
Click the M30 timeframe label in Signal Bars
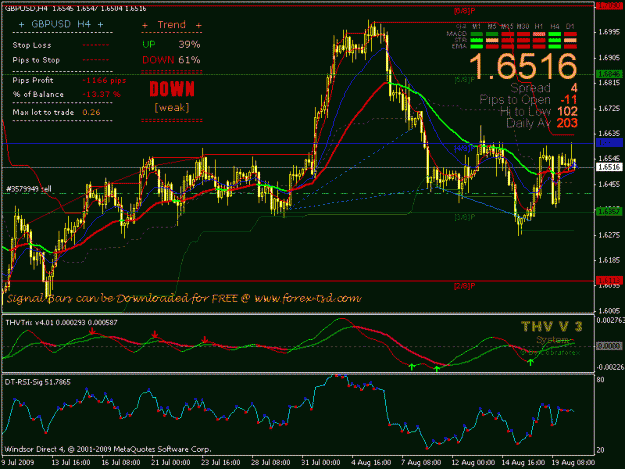coord(523,27)
